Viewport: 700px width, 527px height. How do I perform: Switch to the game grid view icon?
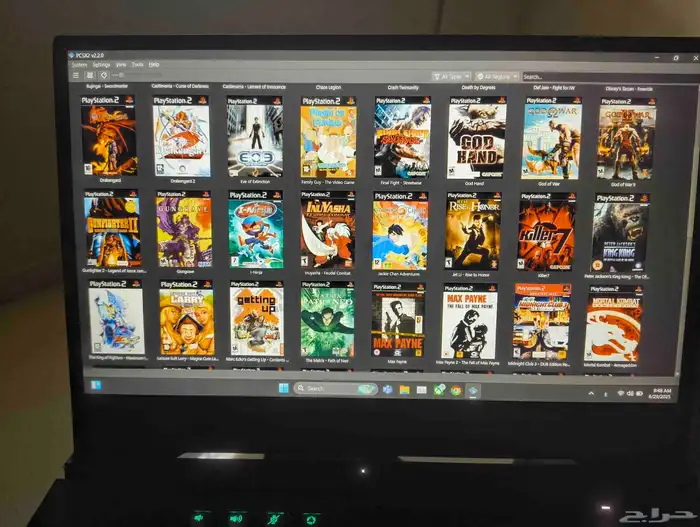[x=90, y=75]
